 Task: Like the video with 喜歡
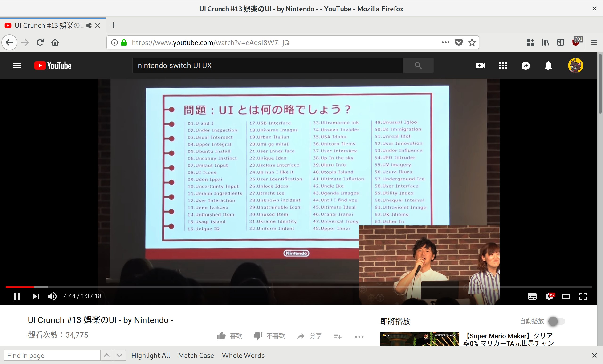click(x=229, y=336)
